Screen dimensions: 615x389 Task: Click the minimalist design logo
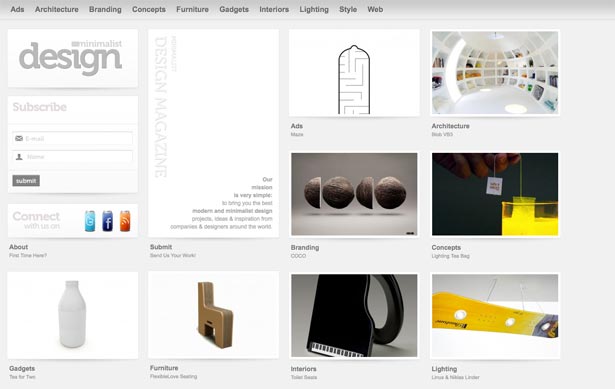click(x=71, y=58)
